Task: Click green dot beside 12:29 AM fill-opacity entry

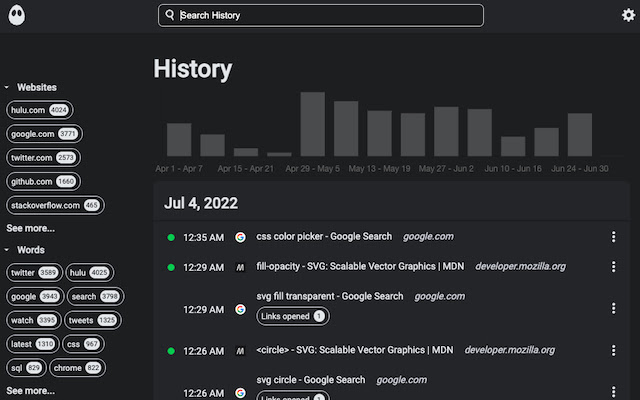Action: pos(171,267)
